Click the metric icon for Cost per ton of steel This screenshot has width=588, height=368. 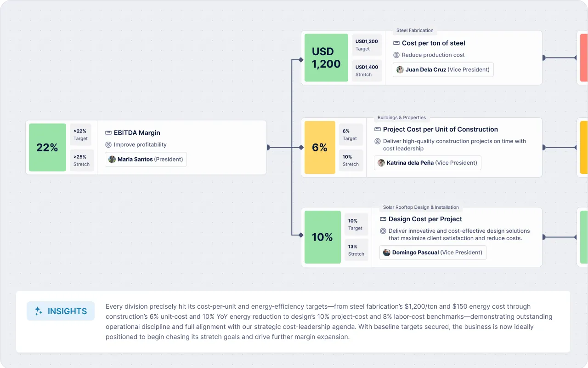coord(396,43)
